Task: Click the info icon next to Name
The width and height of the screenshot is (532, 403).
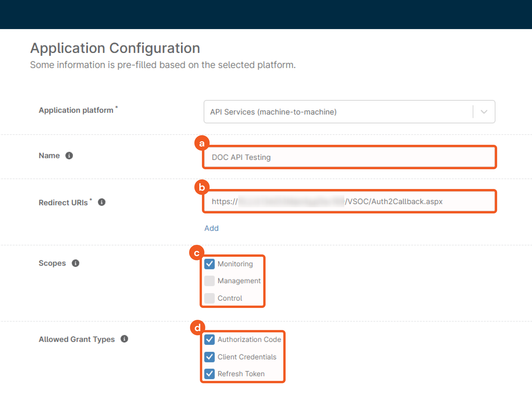Action: [x=69, y=156]
